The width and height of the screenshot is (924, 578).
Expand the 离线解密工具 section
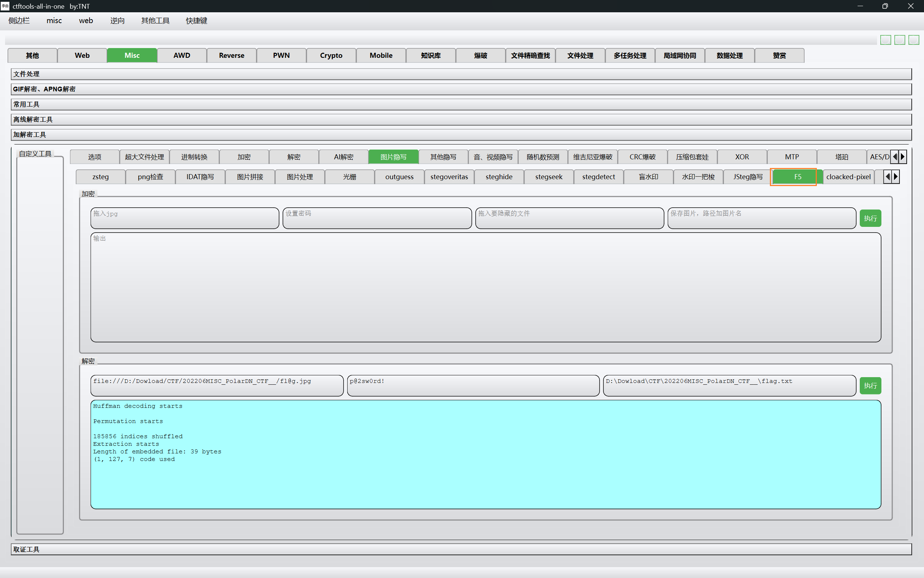(461, 120)
